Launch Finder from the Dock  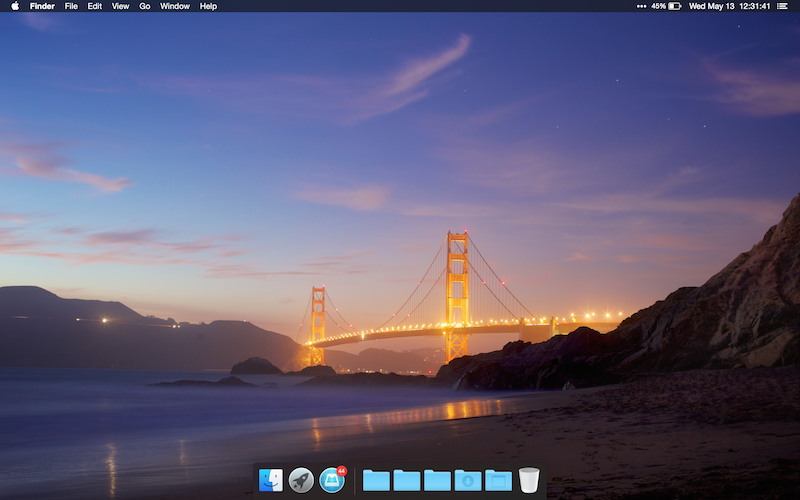tap(271, 480)
